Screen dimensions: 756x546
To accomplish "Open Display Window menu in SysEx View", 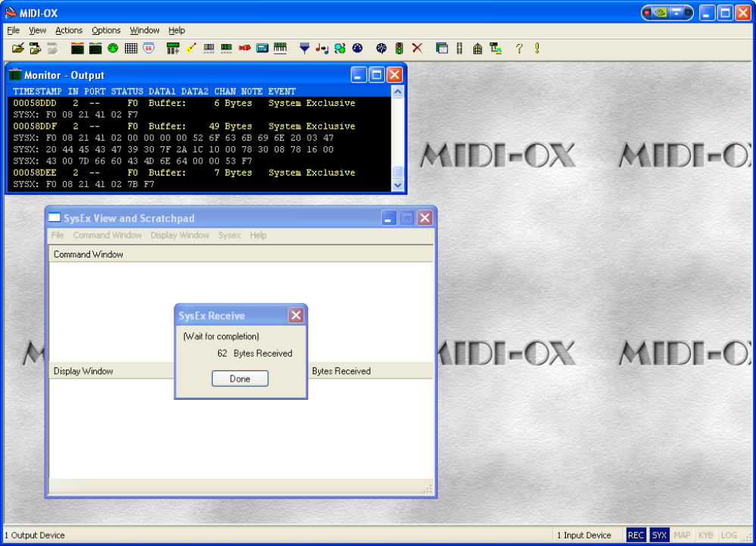I will tap(180, 236).
